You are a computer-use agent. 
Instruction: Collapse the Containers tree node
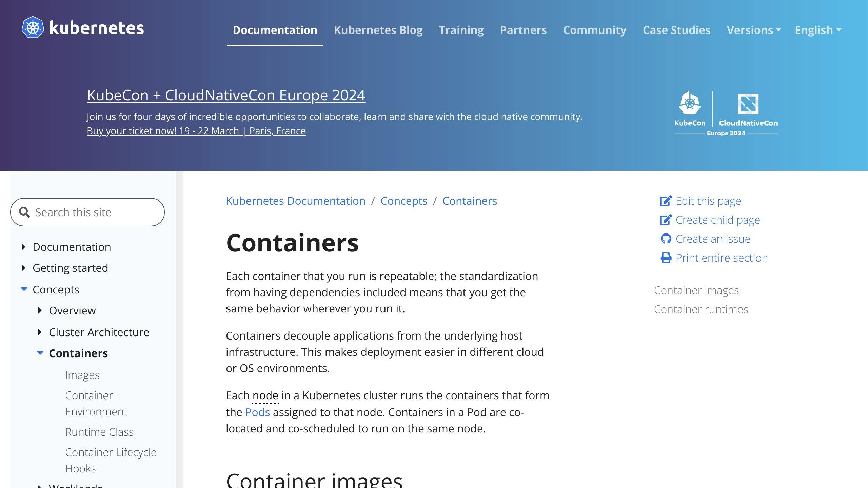40,353
